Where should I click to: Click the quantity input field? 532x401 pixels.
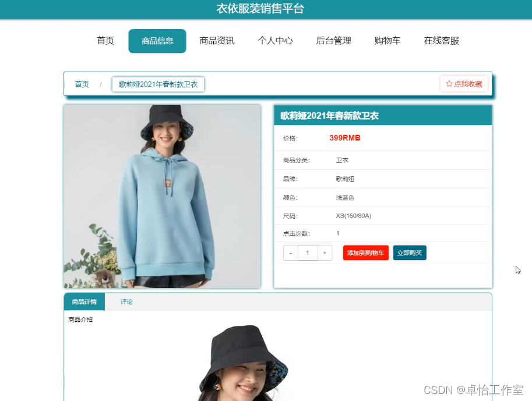[308, 253]
